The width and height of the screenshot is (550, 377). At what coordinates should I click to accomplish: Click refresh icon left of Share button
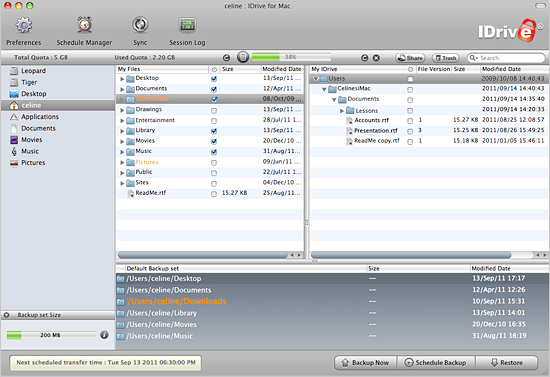(365, 58)
